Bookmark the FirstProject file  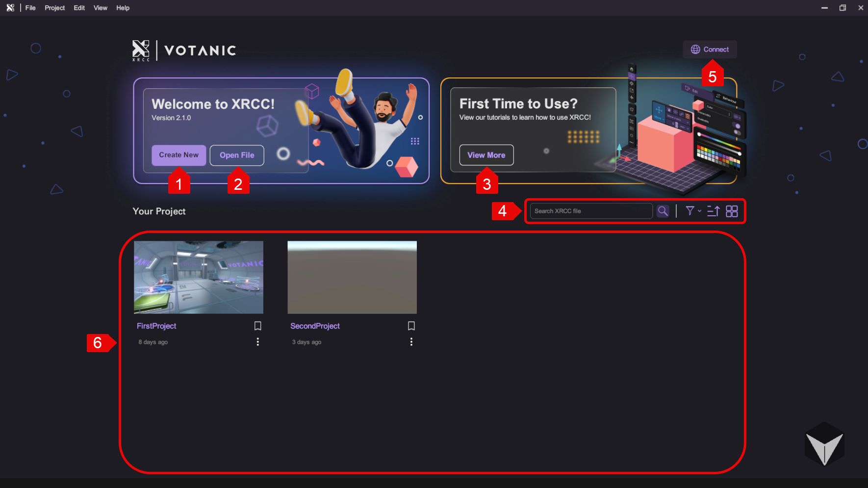click(257, 326)
